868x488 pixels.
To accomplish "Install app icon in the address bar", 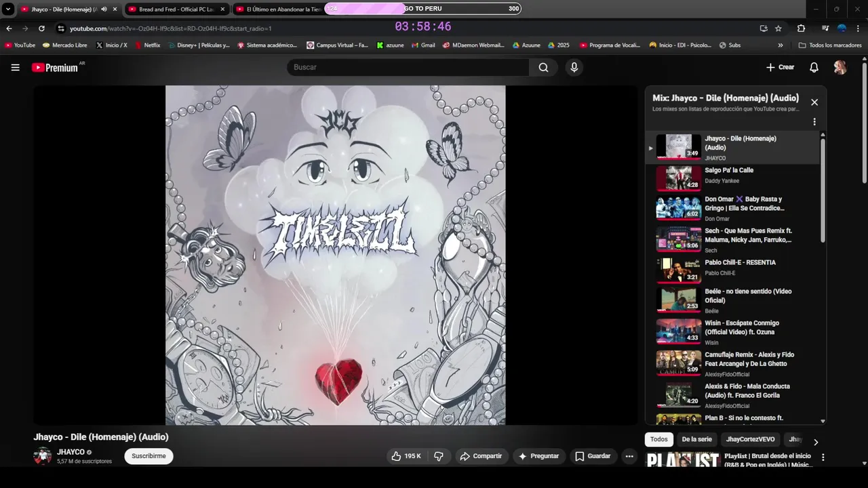I will click(764, 28).
